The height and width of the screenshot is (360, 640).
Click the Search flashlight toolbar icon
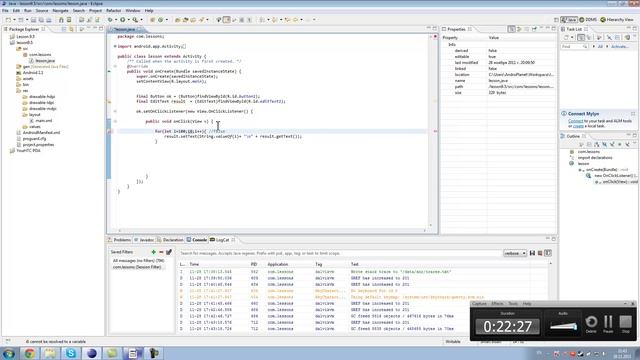tap(201, 20)
